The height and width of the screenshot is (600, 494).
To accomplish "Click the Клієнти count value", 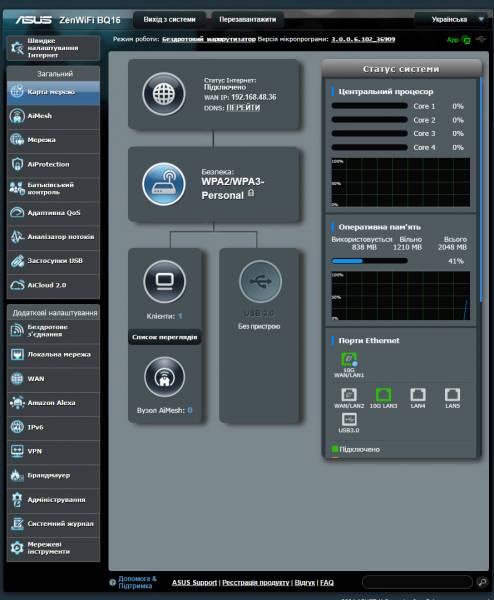I will coord(180,316).
